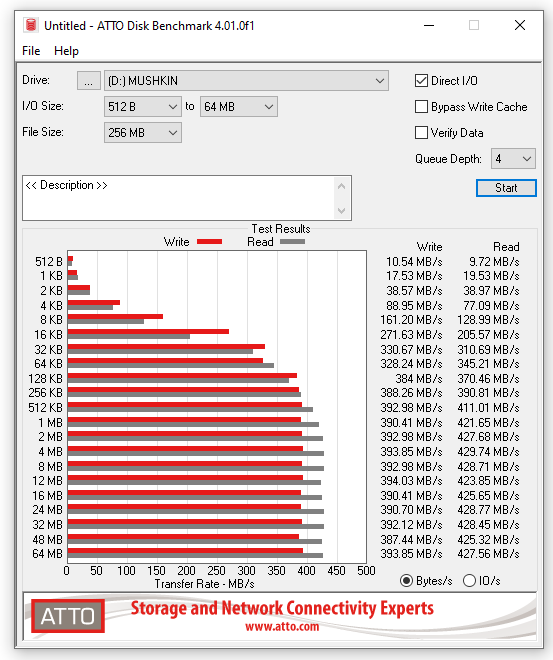Uncheck the Direct I/O checkbox
553x660 pixels.
coord(421,80)
